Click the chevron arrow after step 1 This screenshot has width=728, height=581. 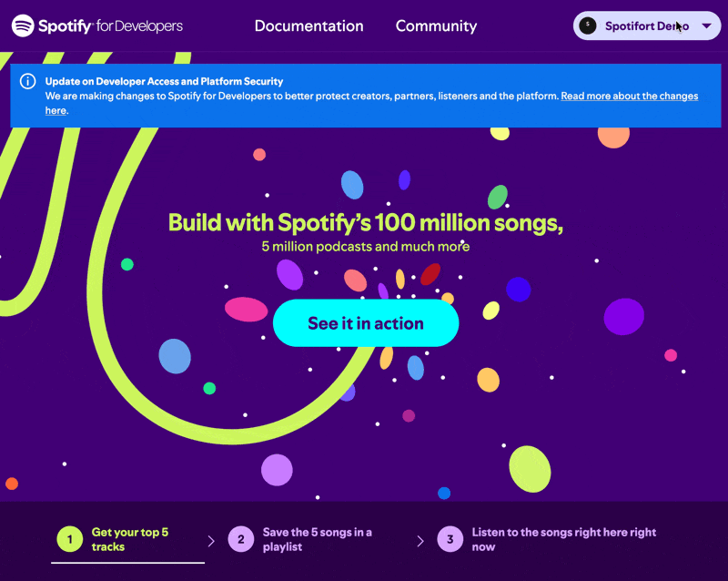[211, 539]
